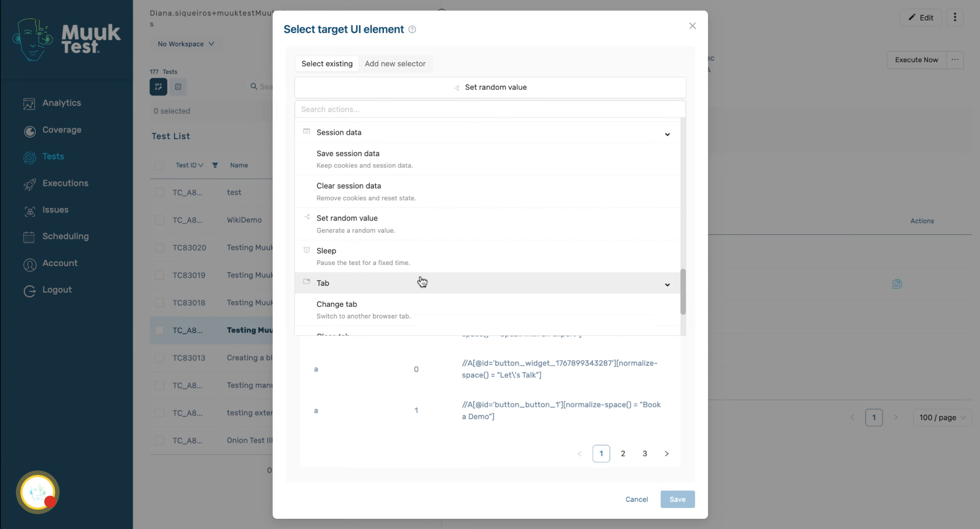
Task: Click the help question mark icon
Action: (x=412, y=30)
